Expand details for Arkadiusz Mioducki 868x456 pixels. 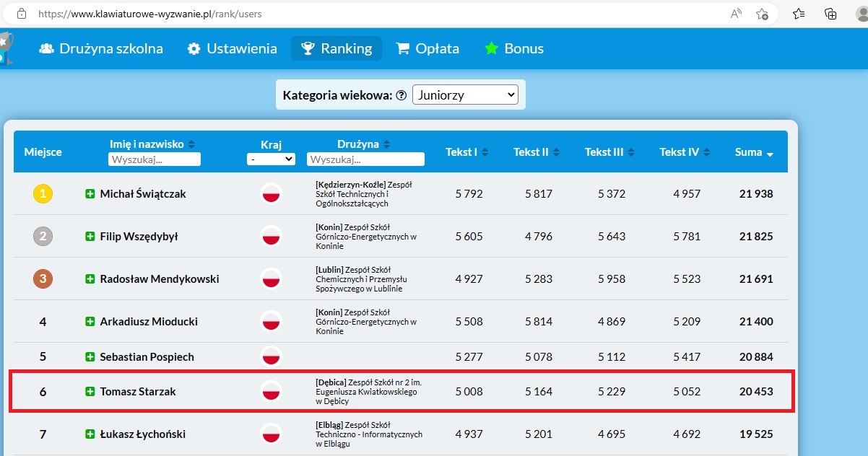click(90, 322)
